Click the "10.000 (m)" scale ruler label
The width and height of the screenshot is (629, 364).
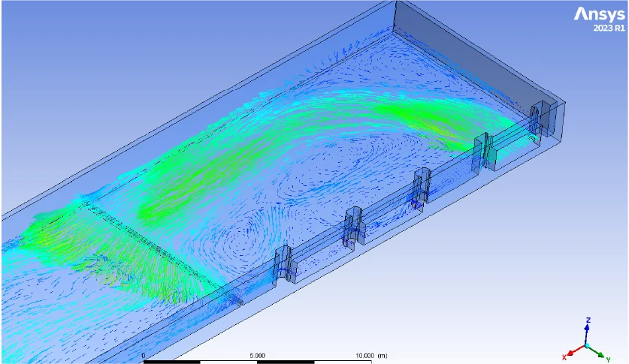coord(371,356)
